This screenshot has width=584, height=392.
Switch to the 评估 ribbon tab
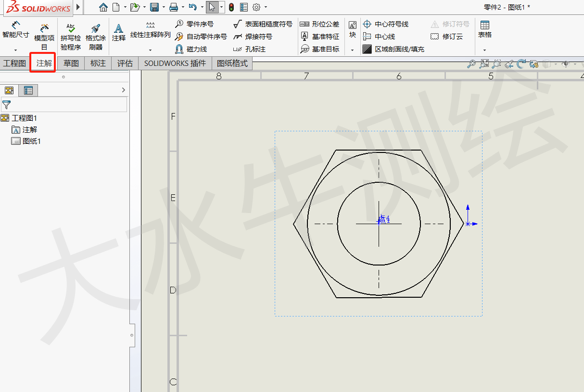coord(125,63)
